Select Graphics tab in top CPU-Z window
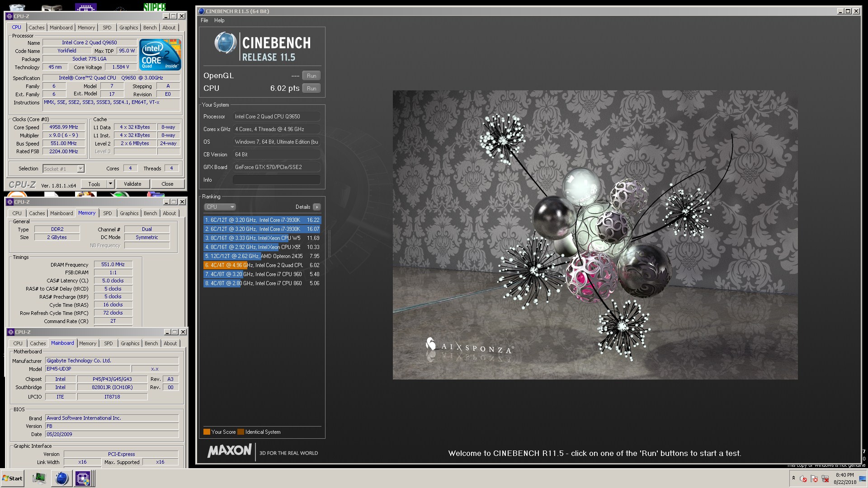This screenshot has width=868, height=488. [x=129, y=28]
